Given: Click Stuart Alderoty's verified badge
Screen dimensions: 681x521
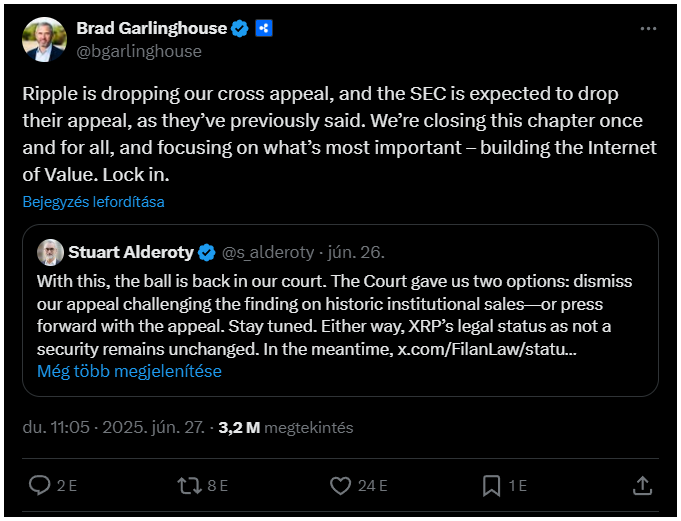Looking at the screenshot, I should click(x=207, y=252).
